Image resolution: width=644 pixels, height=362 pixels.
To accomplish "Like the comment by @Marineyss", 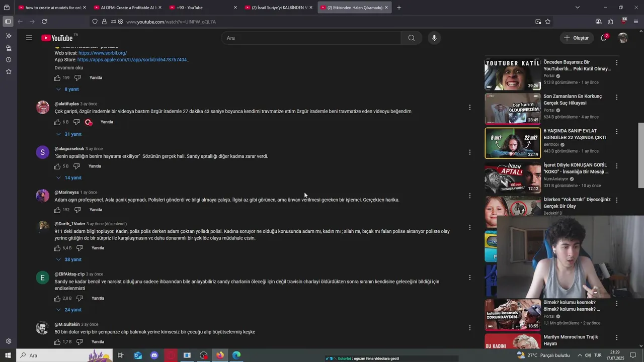I will click(57, 210).
